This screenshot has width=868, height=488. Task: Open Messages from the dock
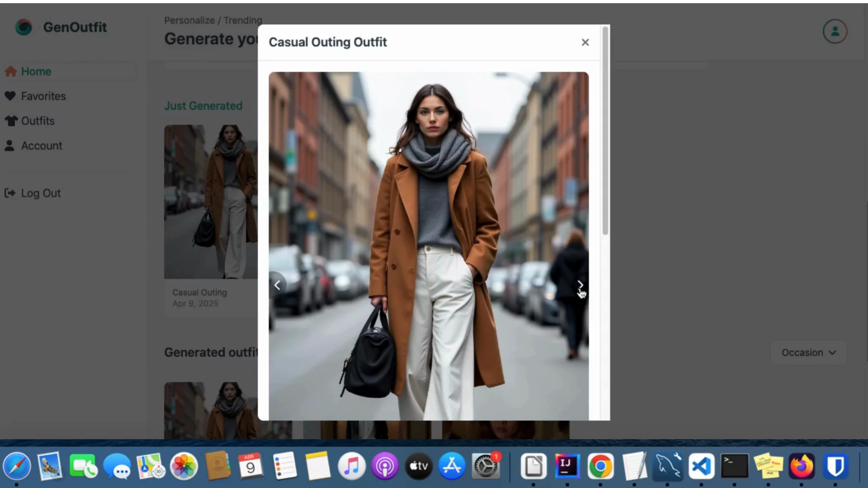pos(117,466)
